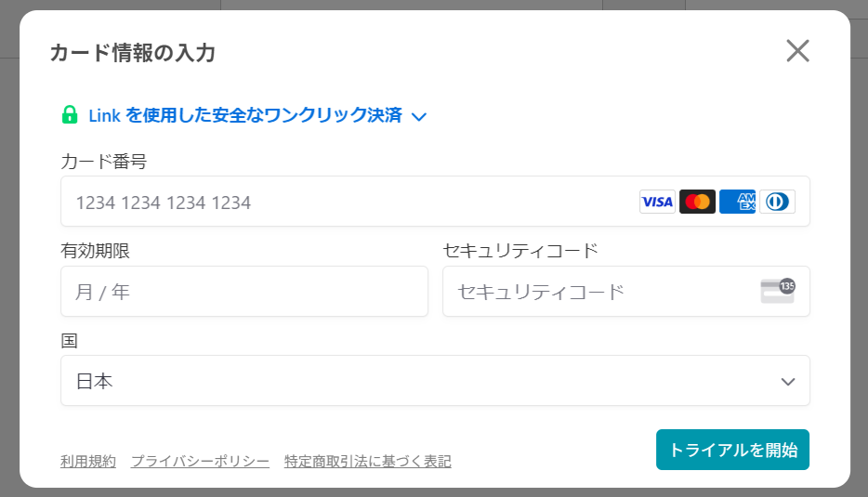Click the country dropdown arrow
868x497 pixels.
[x=788, y=381]
